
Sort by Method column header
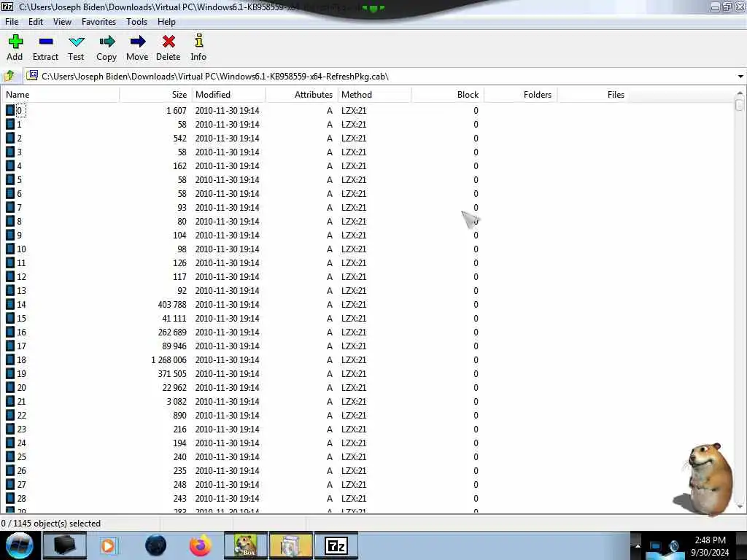(374, 95)
